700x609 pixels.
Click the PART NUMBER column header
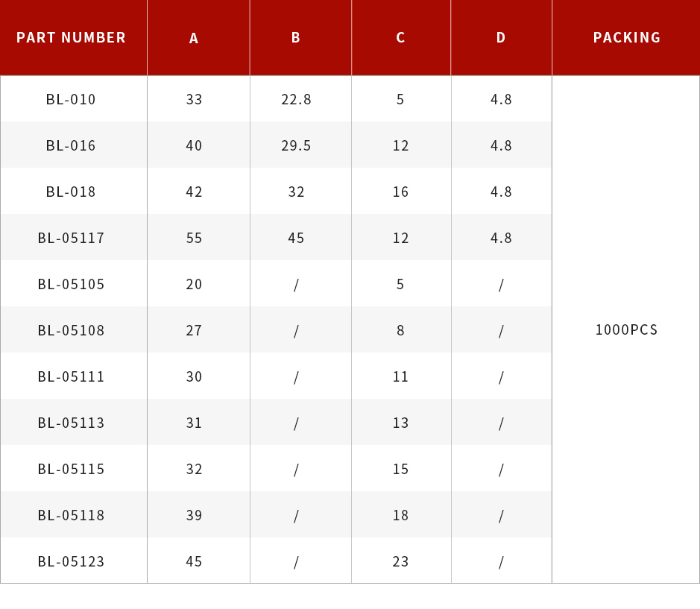pyautogui.click(x=71, y=37)
